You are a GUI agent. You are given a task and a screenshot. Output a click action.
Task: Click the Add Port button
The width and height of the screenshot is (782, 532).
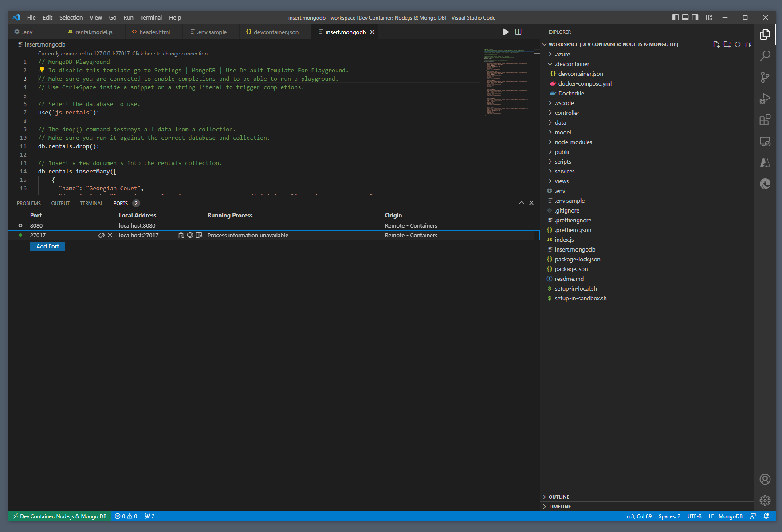[x=47, y=246]
